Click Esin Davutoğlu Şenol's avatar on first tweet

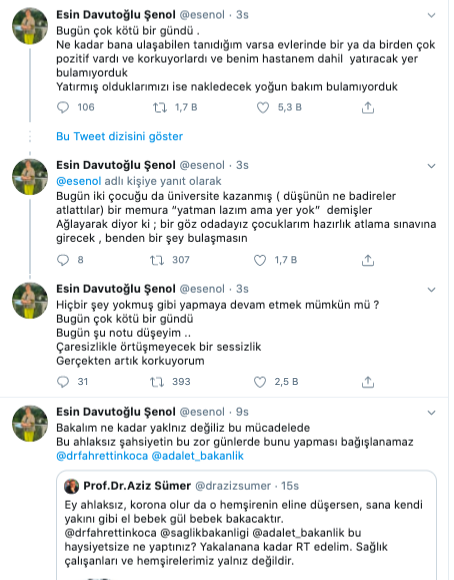[30, 26]
